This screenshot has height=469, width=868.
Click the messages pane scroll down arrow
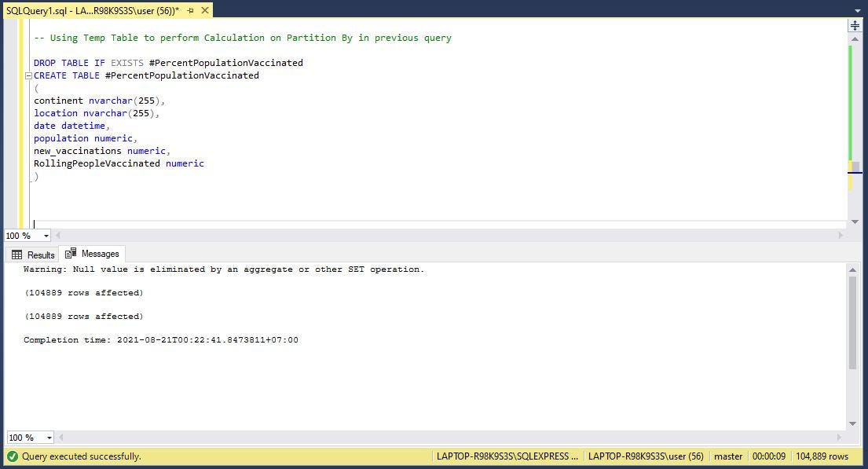pos(852,423)
